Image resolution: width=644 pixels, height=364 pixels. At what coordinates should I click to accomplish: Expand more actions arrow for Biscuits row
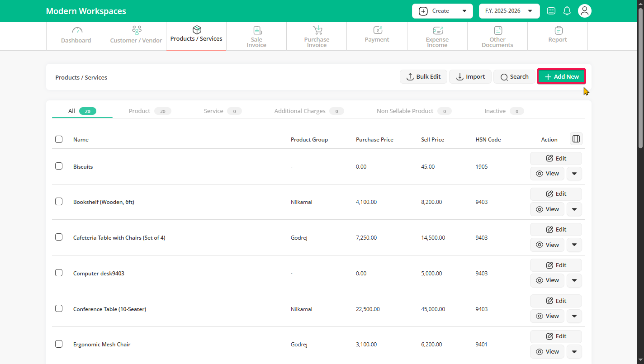point(574,174)
